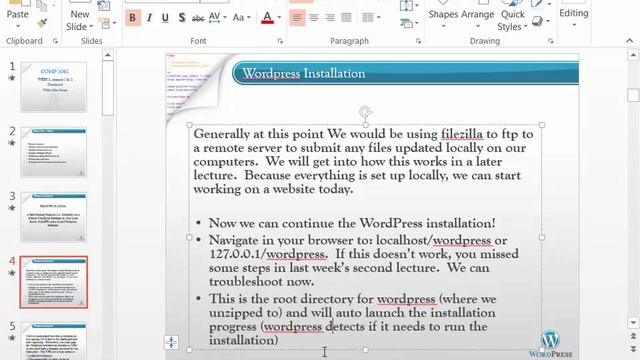Toggle Italic formatting
640x360 pixels.
pos(149,18)
